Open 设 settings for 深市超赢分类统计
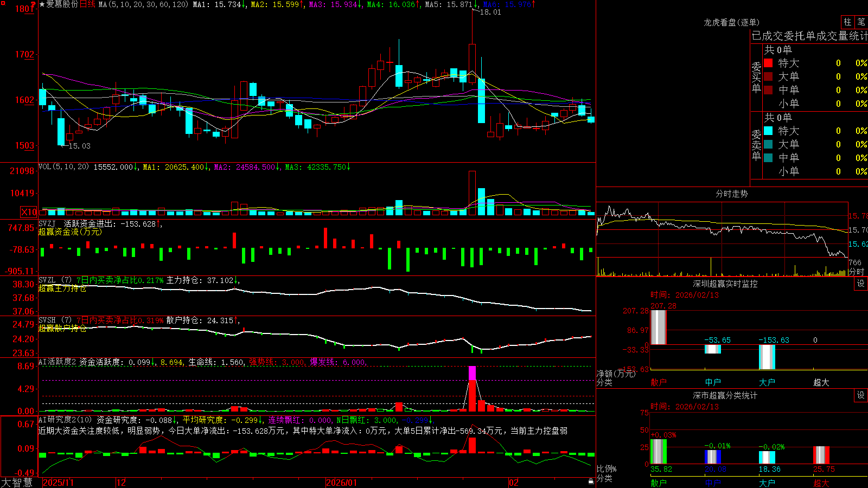868x488 pixels. click(861, 395)
